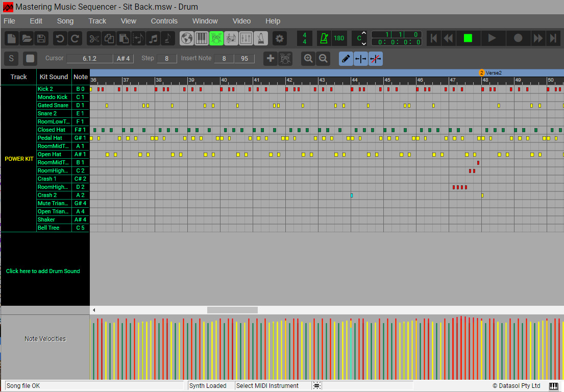Screen dimensions: 564x392
Task: Switch to the drum editor view
Action: 216,38
